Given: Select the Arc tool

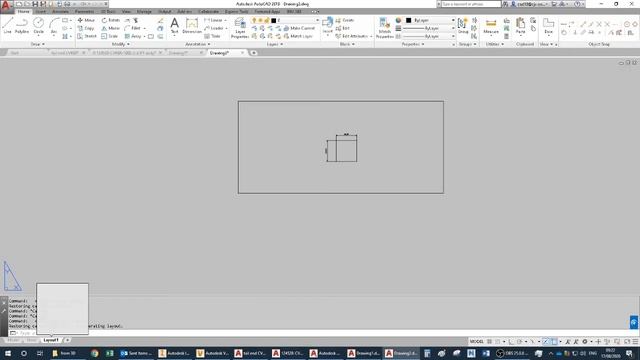Looking at the screenshot, I should pos(54,26).
